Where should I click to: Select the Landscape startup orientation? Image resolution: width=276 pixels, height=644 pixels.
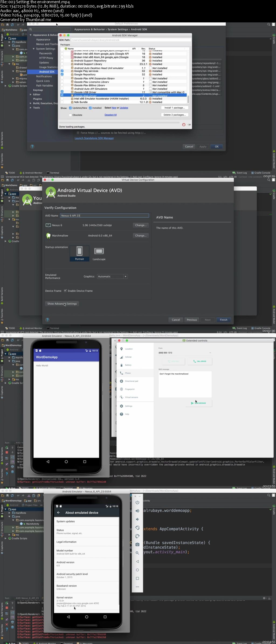tap(99, 254)
